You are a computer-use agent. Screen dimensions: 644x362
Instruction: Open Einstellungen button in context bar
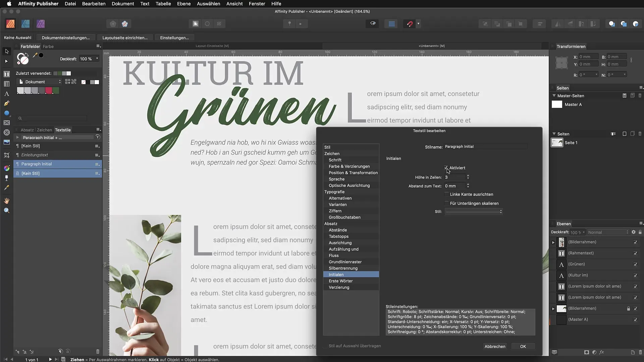pos(174,38)
